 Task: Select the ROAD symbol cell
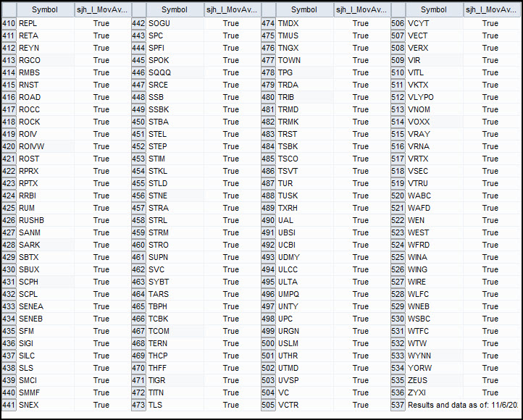(x=46, y=97)
